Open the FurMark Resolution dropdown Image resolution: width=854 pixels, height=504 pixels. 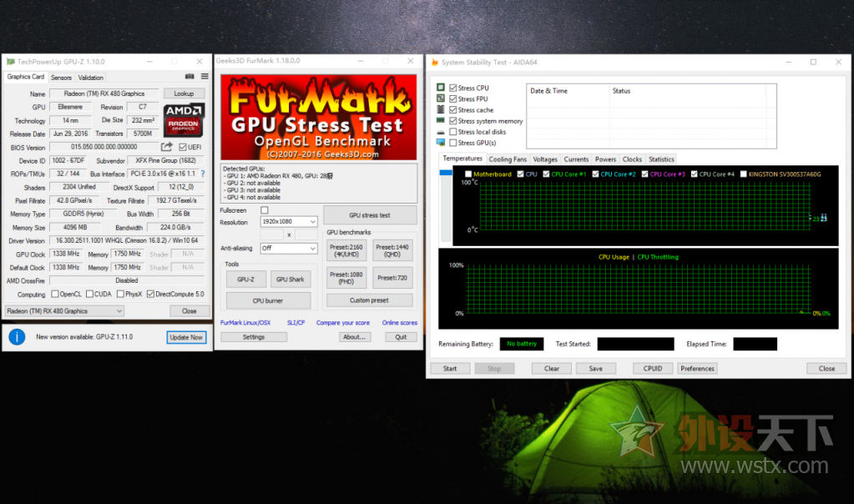(x=289, y=221)
